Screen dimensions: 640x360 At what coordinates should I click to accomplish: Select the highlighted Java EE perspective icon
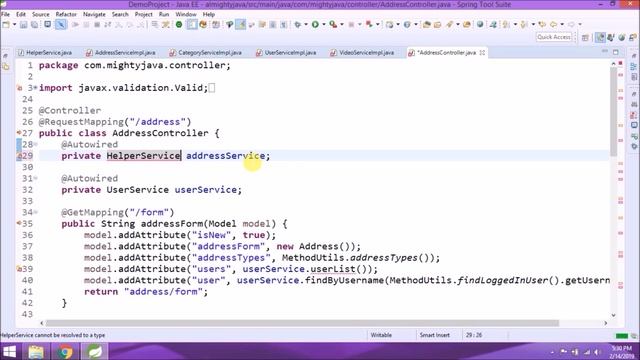click(x=600, y=38)
